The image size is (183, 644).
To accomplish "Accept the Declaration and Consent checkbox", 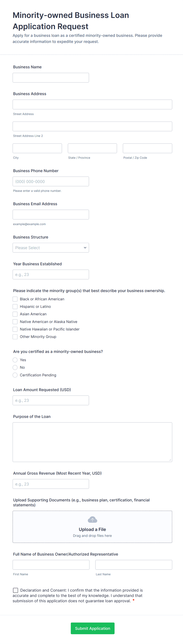I will tap(16, 590).
